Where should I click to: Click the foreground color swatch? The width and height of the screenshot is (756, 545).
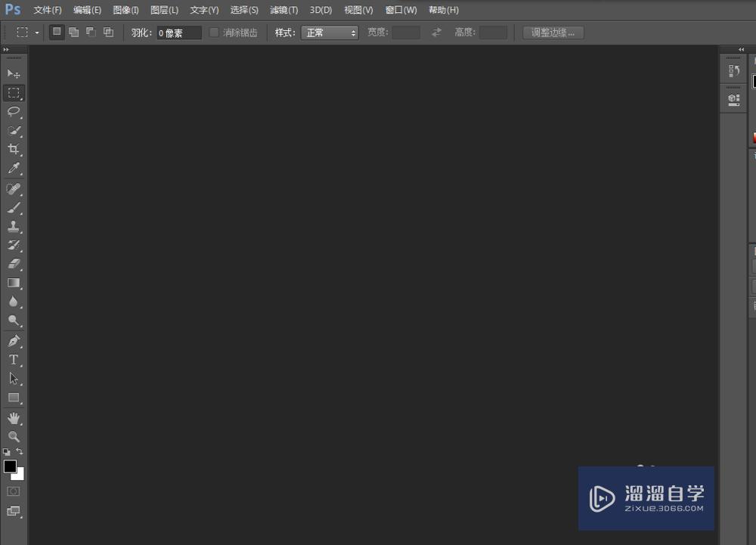(x=10, y=466)
